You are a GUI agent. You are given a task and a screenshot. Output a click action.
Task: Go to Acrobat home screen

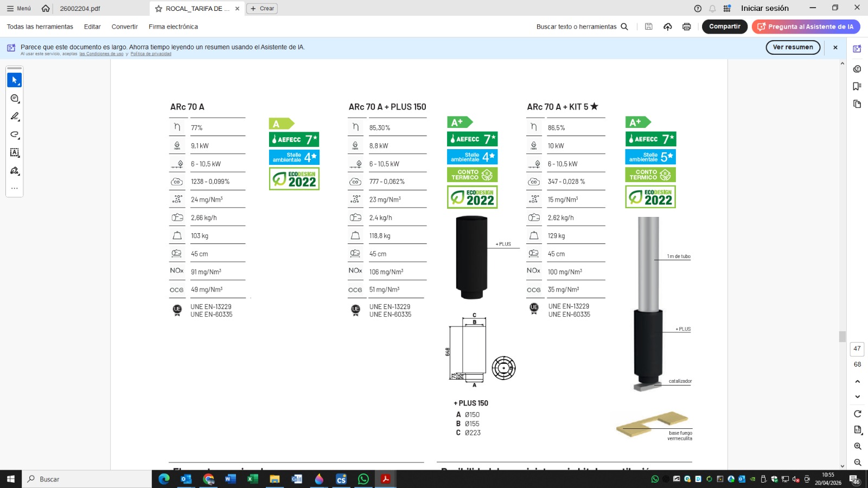(46, 8)
